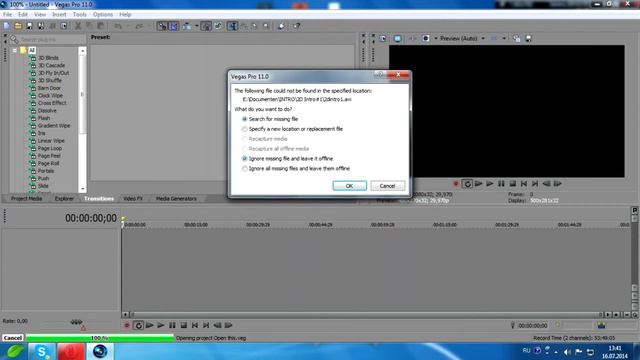The height and width of the screenshot is (360, 640).
Task: Open the View menu
Action: pos(40,14)
